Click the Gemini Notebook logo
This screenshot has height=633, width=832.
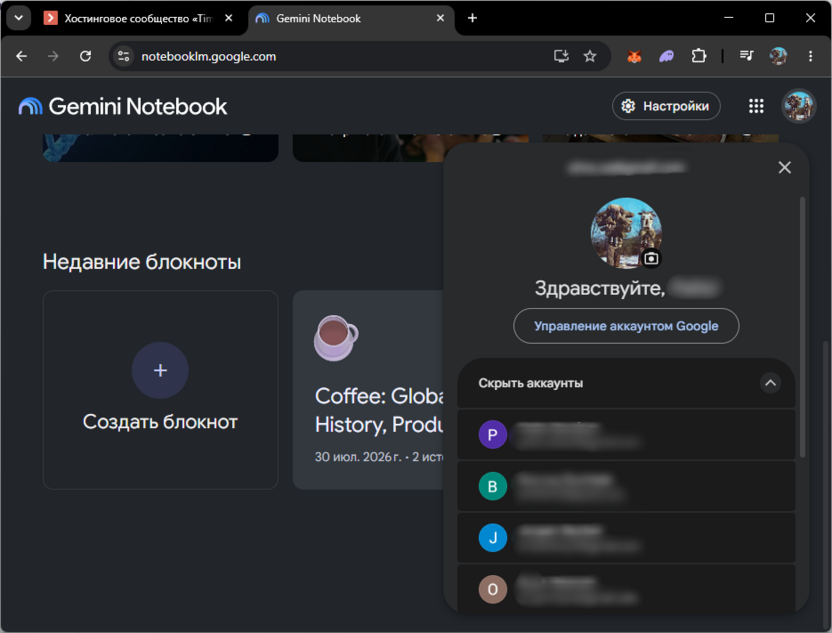(x=123, y=107)
